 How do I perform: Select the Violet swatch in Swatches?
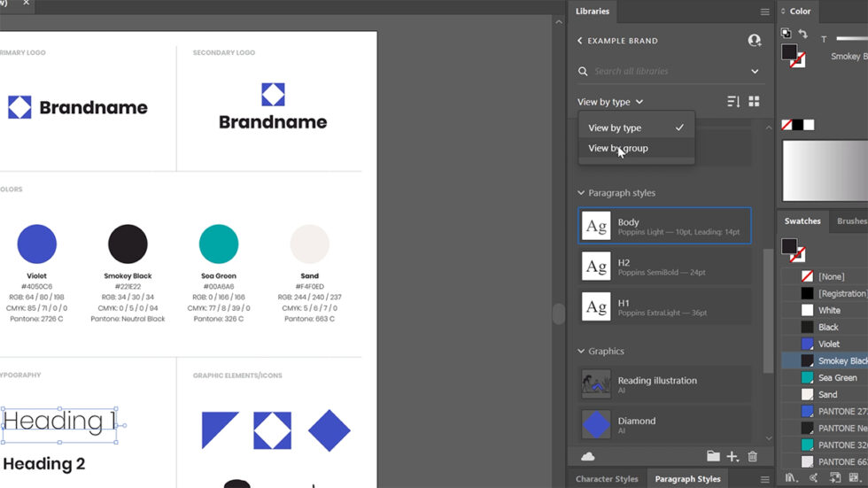[825, 345]
